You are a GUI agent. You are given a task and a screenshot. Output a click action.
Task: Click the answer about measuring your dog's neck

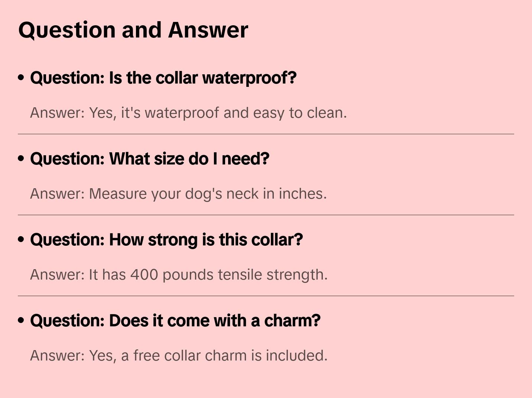(178, 194)
